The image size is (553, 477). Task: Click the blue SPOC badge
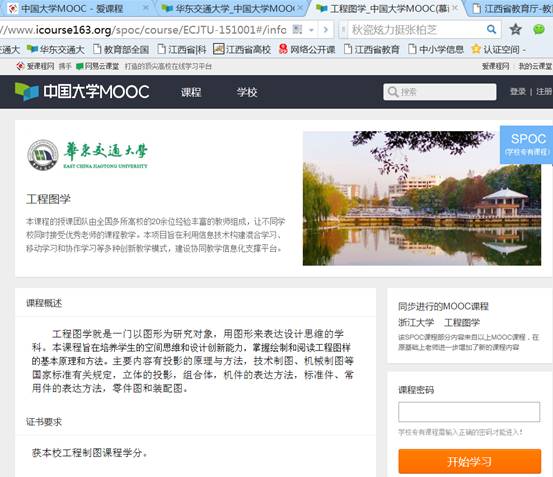[x=527, y=145]
